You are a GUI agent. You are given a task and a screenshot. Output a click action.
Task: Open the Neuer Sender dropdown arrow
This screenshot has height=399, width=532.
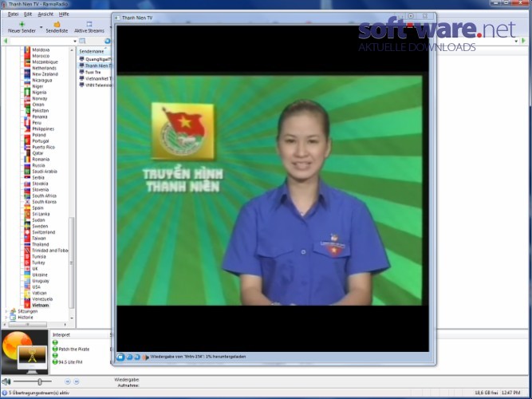tap(41, 27)
